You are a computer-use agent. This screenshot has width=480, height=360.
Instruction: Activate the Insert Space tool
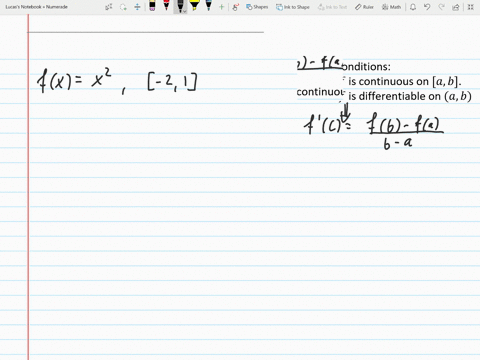[137, 7]
